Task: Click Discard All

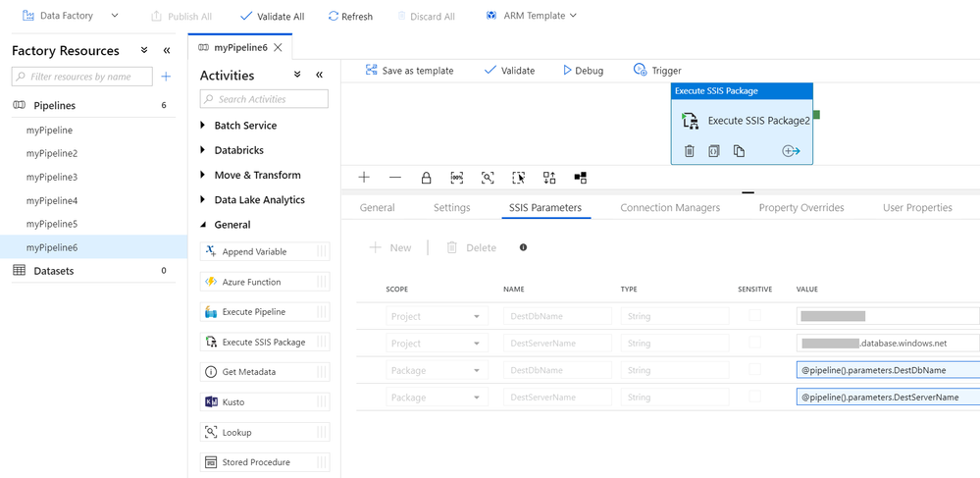Action: pyautogui.click(x=427, y=17)
